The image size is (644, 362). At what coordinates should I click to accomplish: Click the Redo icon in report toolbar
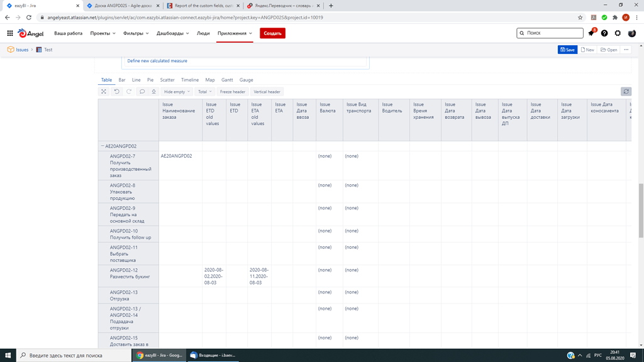[x=128, y=91]
